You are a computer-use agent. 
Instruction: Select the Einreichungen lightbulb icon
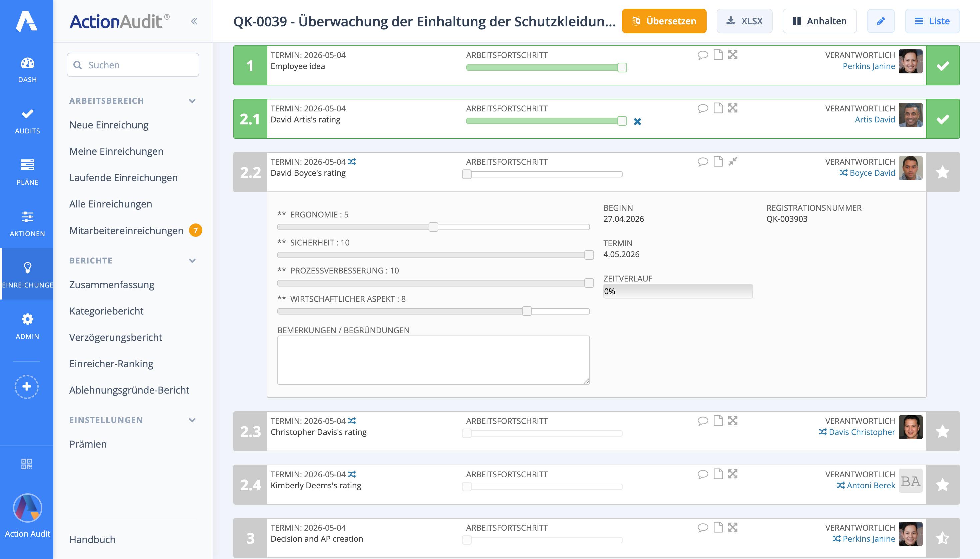(27, 267)
